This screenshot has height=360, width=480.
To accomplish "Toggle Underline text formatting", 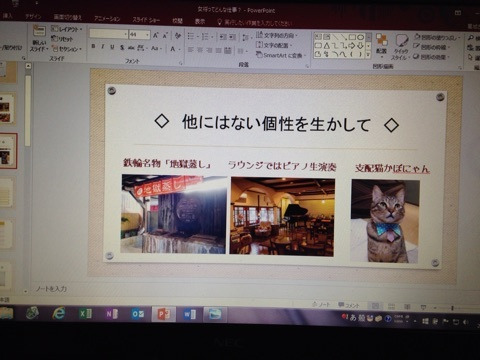I will click(x=112, y=47).
